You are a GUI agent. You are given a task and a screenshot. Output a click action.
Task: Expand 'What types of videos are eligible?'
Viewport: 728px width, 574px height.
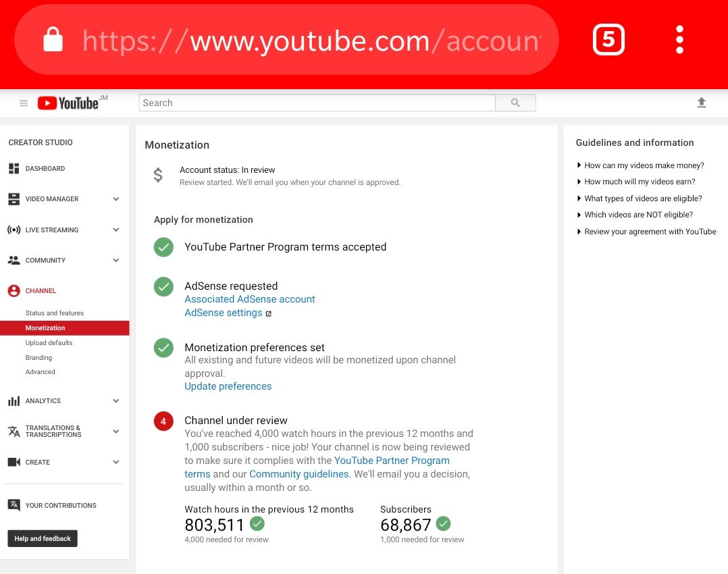(x=640, y=199)
